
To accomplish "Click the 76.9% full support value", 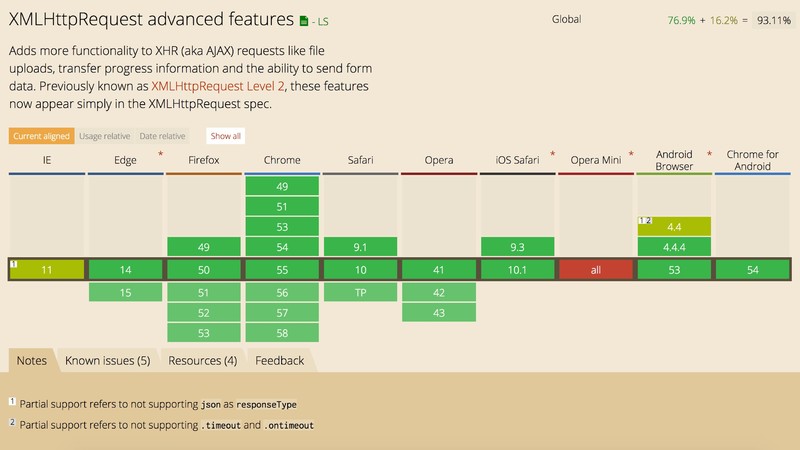I will 681,20.
